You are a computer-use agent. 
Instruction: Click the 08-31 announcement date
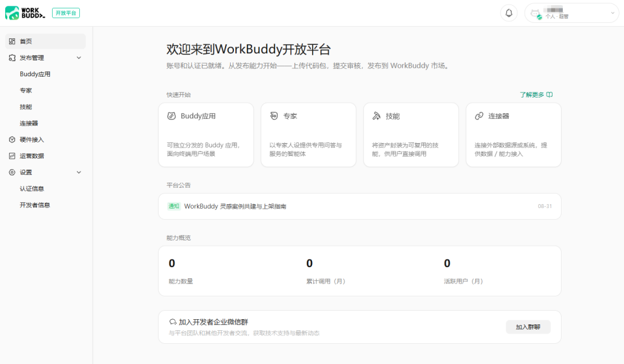[545, 206]
